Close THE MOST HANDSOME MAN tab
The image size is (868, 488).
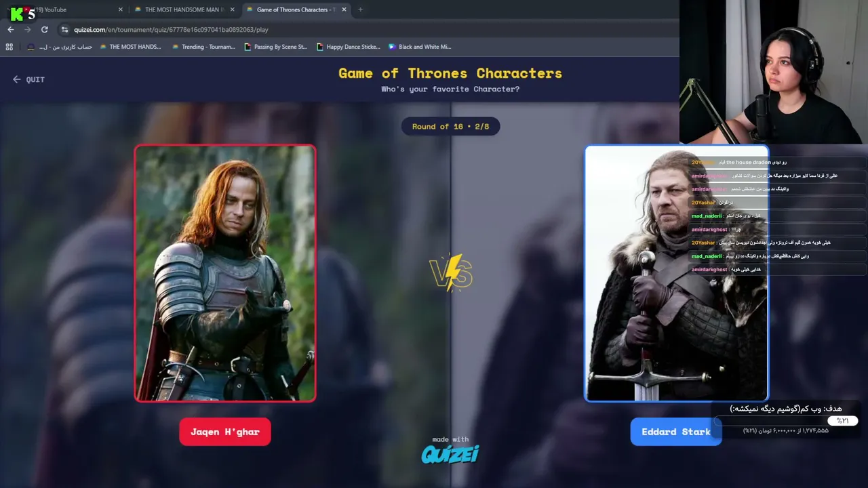(233, 9)
